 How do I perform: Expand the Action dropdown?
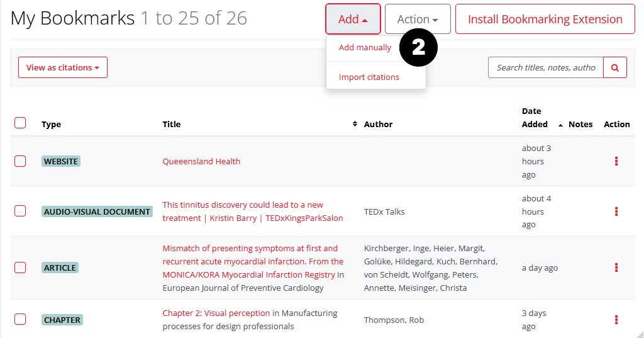418,20
